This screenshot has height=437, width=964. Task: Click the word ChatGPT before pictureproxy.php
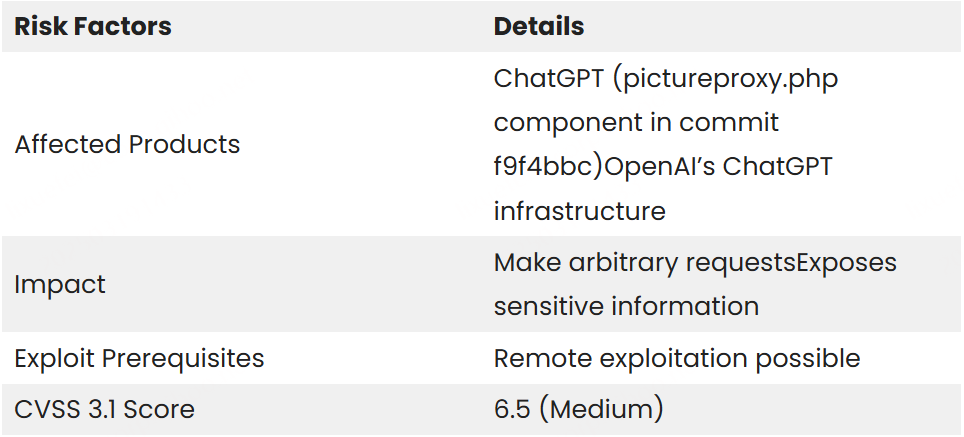click(x=548, y=78)
